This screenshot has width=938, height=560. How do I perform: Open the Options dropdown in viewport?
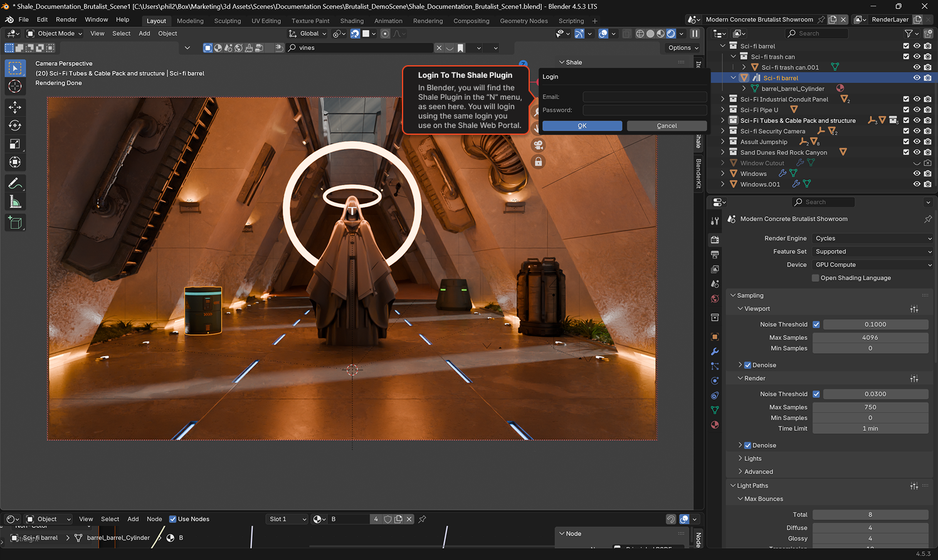(x=683, y=48)
